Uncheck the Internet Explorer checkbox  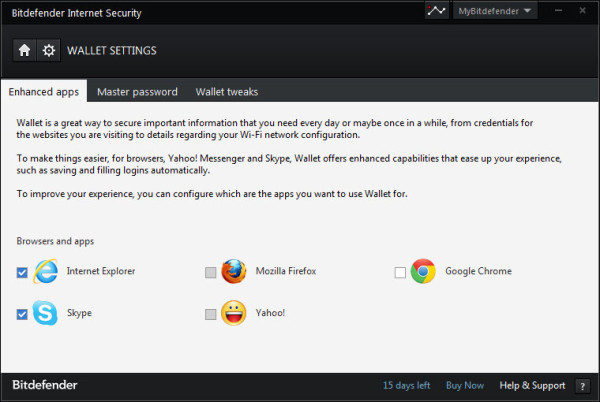click(x=22, y=273)
